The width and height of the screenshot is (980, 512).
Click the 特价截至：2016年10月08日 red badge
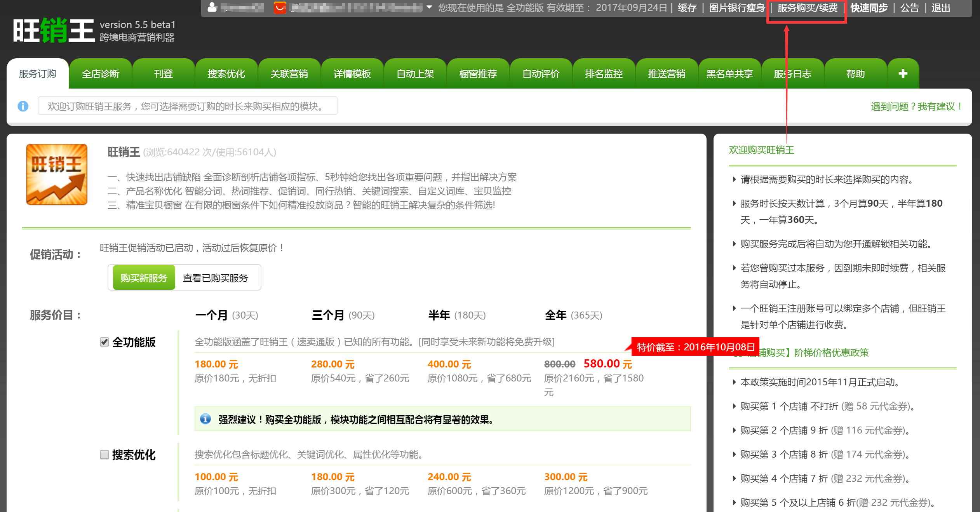click(695, 347)
